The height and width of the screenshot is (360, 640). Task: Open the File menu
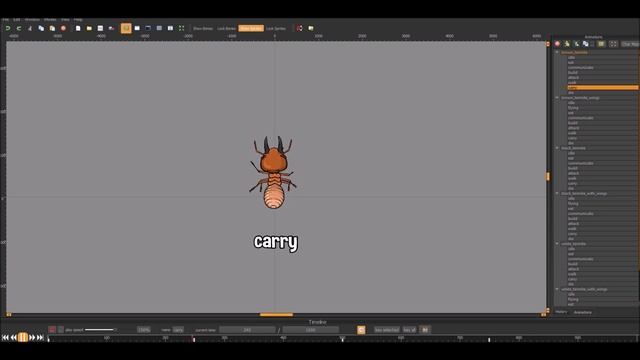point(5,20)
